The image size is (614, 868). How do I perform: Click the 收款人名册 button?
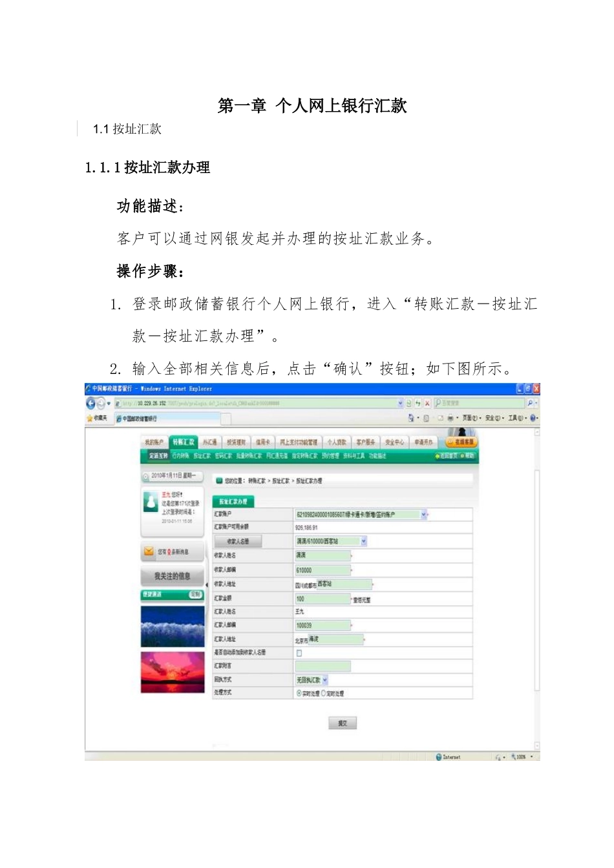coord(238,541)
